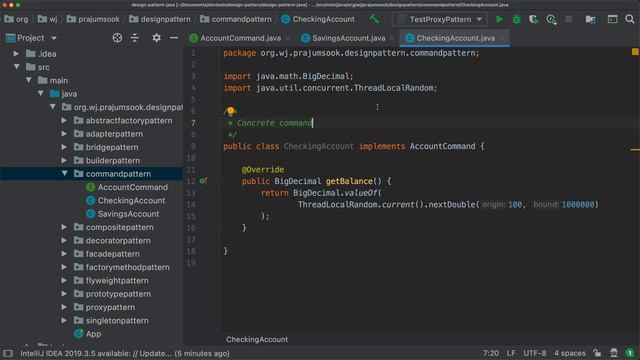Select the java source folder row

(91, 93)
